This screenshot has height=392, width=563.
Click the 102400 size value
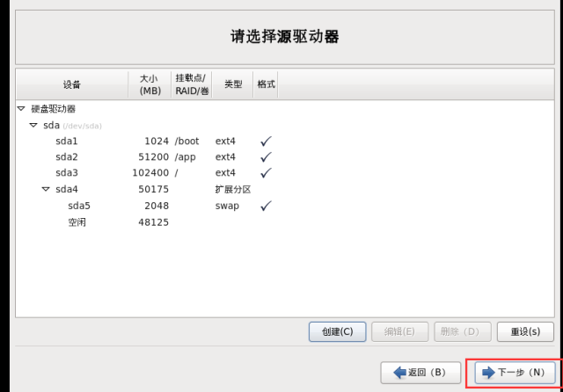pos(150,172)
